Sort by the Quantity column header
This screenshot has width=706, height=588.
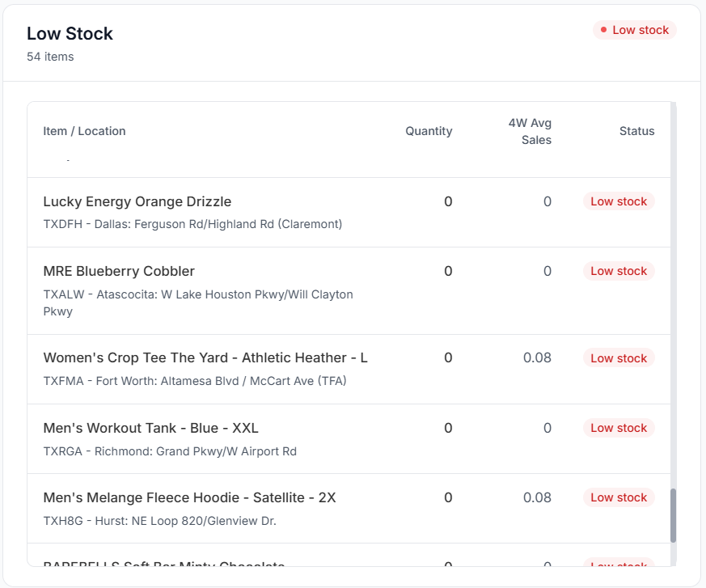point(429,132)
